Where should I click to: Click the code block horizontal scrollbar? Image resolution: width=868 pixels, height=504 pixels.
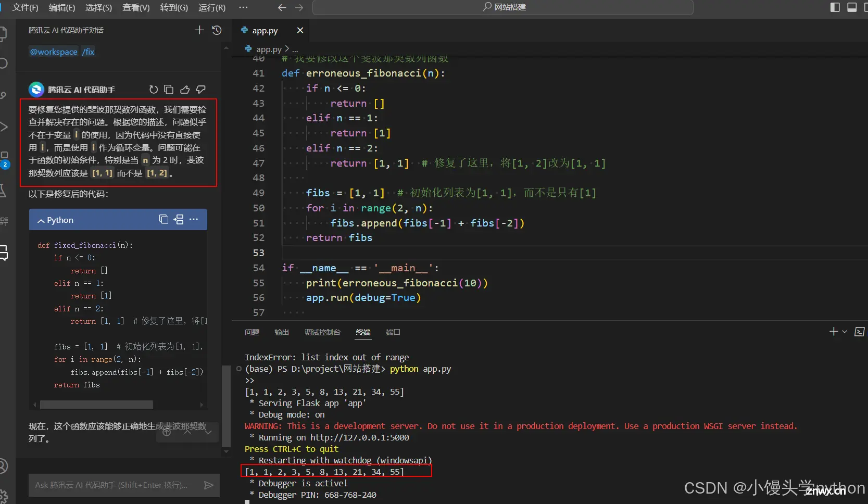tap(96, 405)
